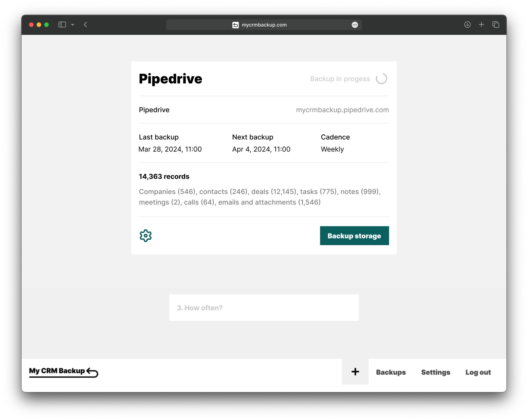Click the 'Weekly' cadence value
Screen dimensions: 528x420
(332, 149)
